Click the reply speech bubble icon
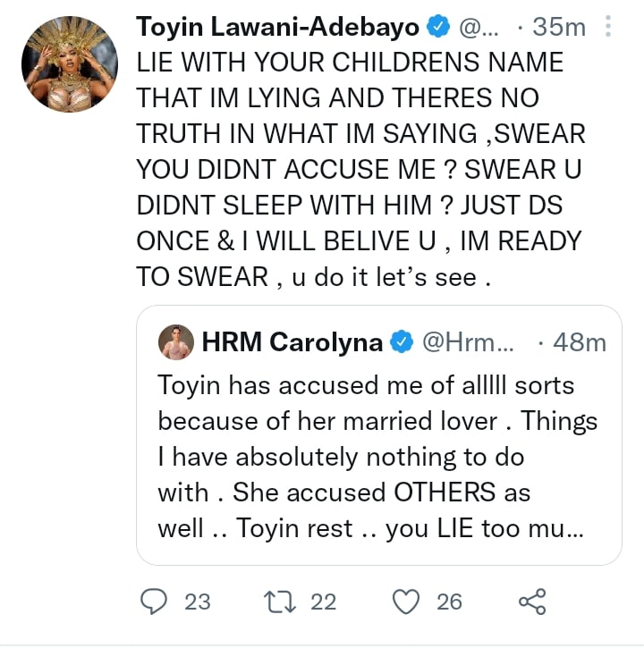Screen dimensions: 644x648 (x=155, y=602)
